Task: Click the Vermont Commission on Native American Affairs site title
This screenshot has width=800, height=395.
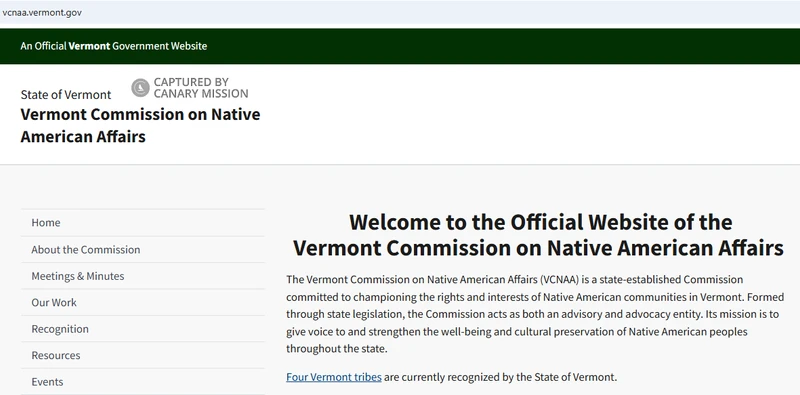Action: pos(140,125)
